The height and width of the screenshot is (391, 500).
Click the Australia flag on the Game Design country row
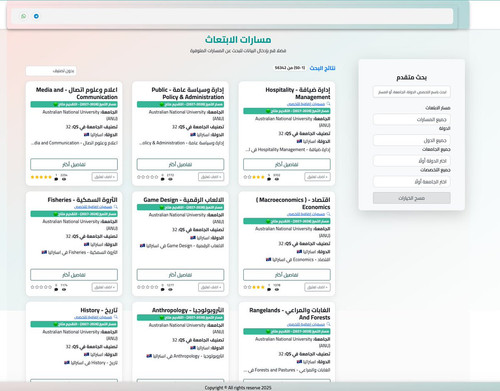tap(193, 238)
